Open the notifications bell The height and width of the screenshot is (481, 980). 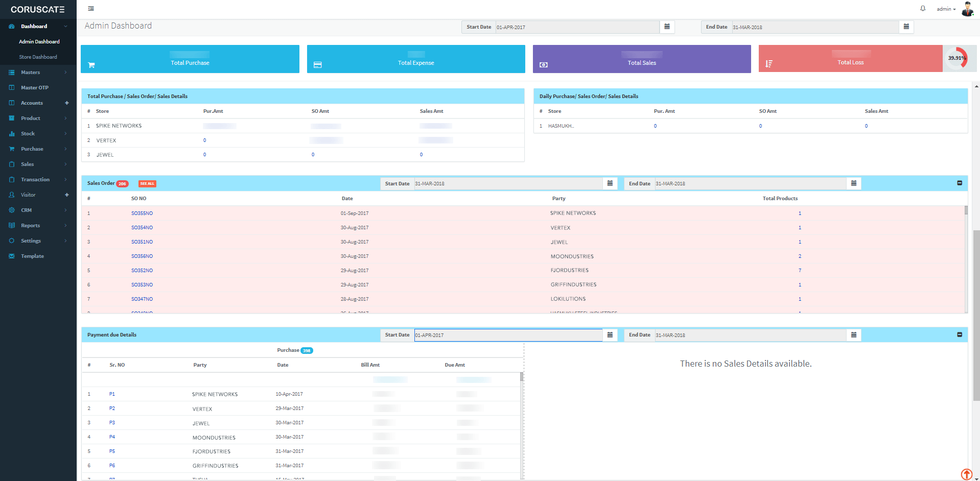pos(923,9)
